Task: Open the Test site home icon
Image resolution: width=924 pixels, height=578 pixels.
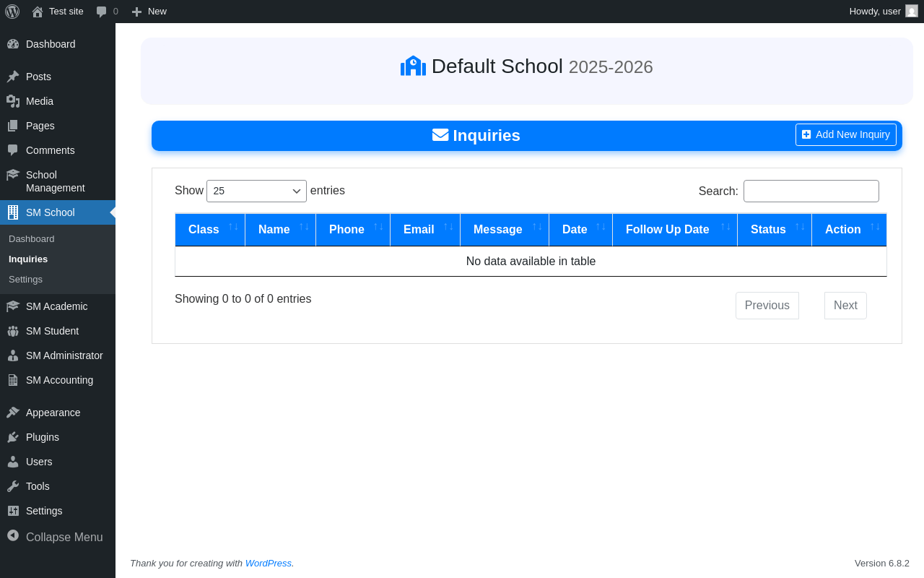Action: pyautogui.click(x=38, y=12)
